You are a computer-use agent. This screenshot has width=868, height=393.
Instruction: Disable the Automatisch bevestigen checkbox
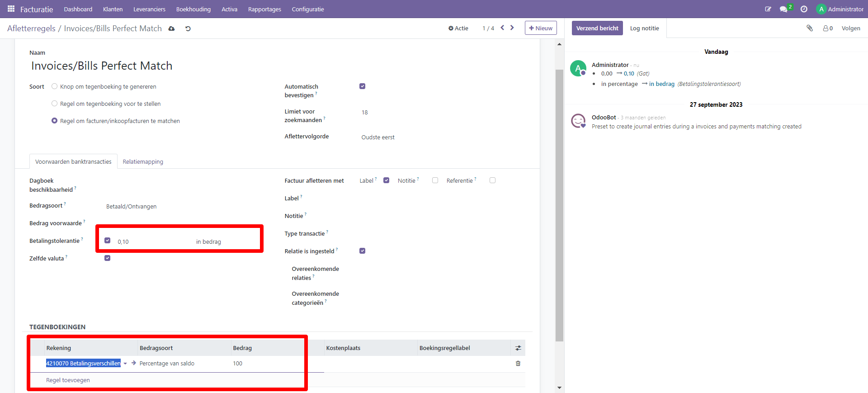(x=362, y=86)
